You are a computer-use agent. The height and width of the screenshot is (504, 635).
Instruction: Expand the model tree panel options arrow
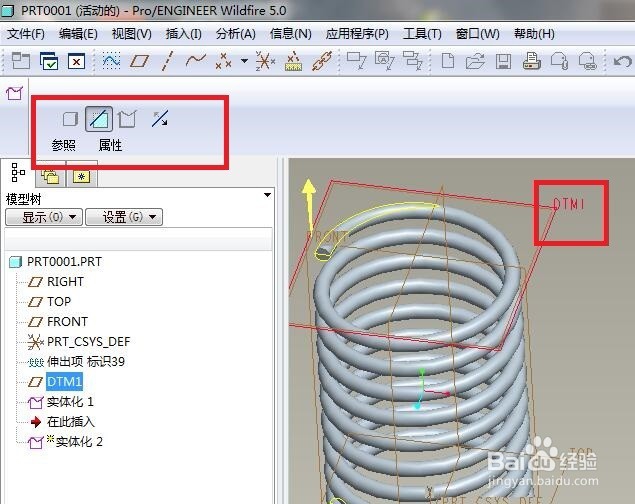[x=267, y=195]
